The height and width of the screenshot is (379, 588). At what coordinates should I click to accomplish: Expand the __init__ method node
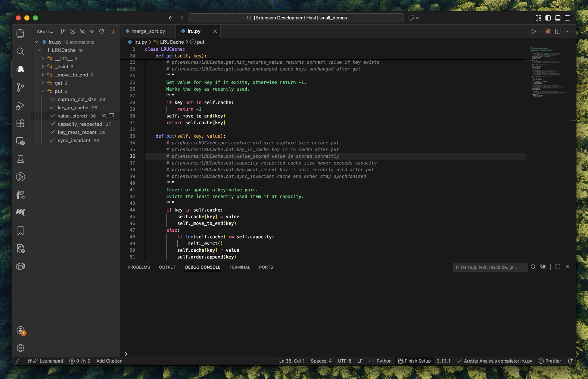tap(43, 58)
